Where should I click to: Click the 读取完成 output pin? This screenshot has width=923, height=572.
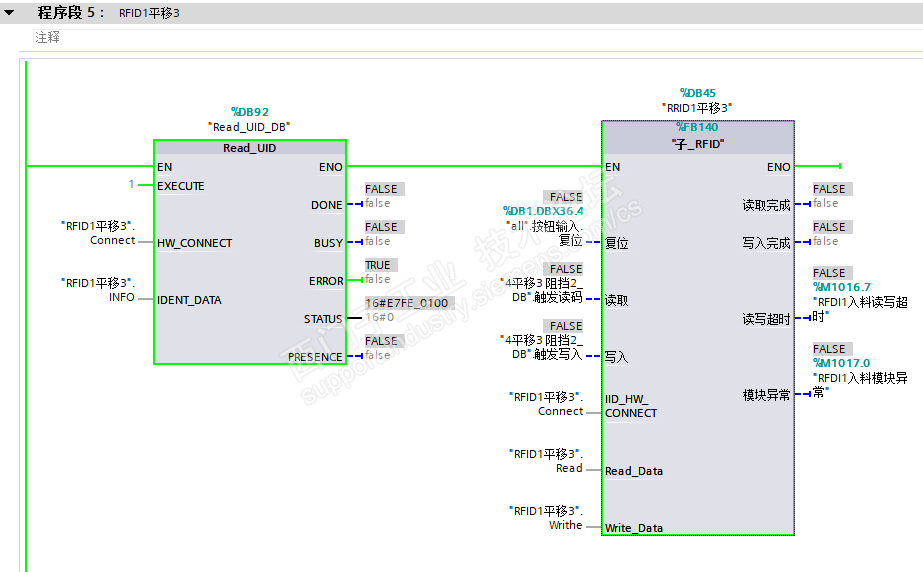[766, 205]
